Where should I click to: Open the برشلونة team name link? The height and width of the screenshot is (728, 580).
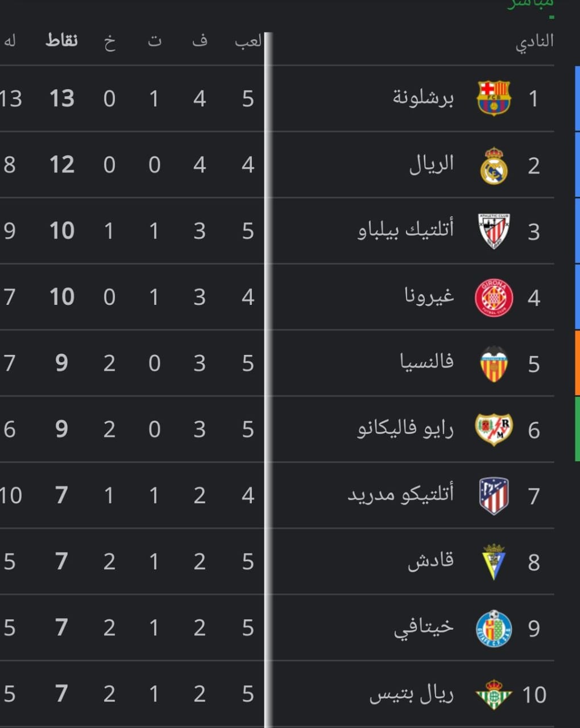(423, 98)
